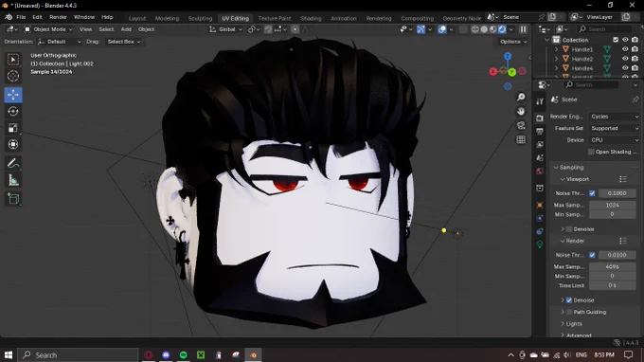The height and width of the screenshot is (362, 644).
Task: Disable Handle4 in renders
Action: (635, 68)
